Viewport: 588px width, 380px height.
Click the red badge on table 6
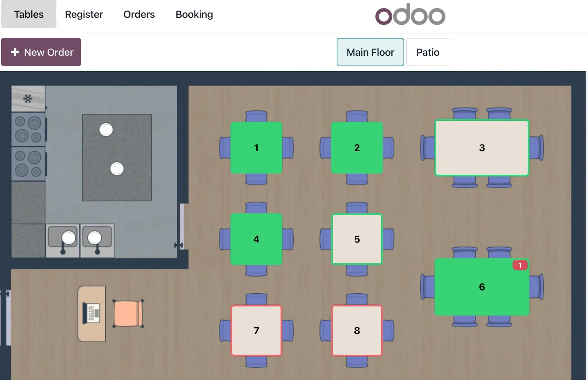pos(520,265)
